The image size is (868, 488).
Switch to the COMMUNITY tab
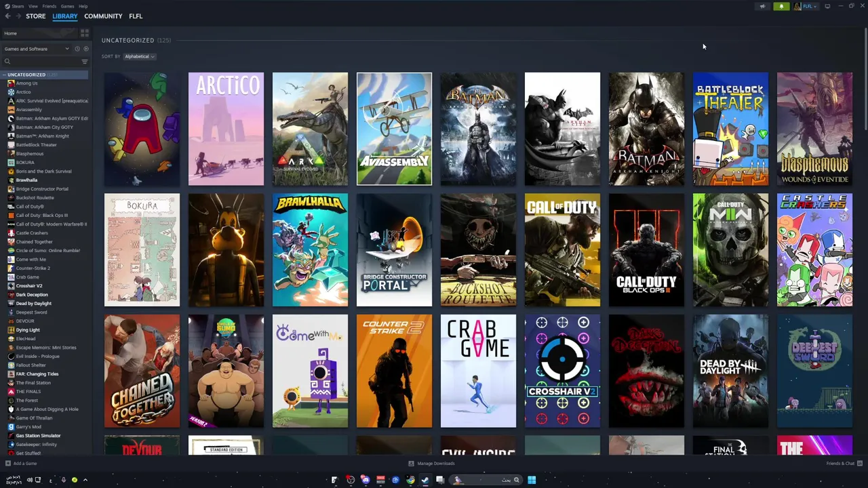[x=103, y=16]
